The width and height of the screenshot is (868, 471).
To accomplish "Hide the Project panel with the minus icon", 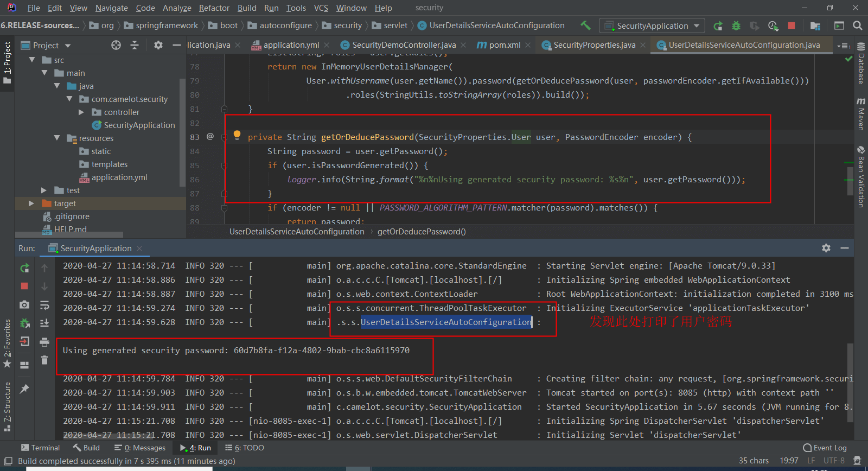I will coord(176,45).
